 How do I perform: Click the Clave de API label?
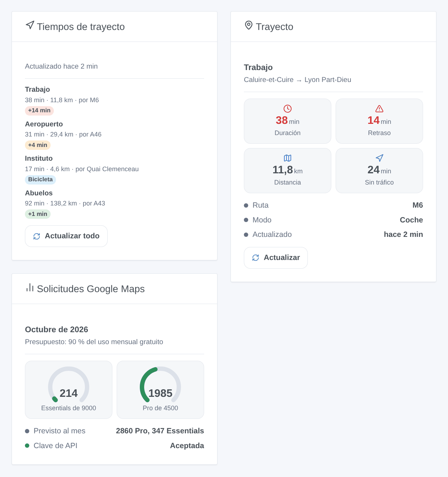[56, 446]
